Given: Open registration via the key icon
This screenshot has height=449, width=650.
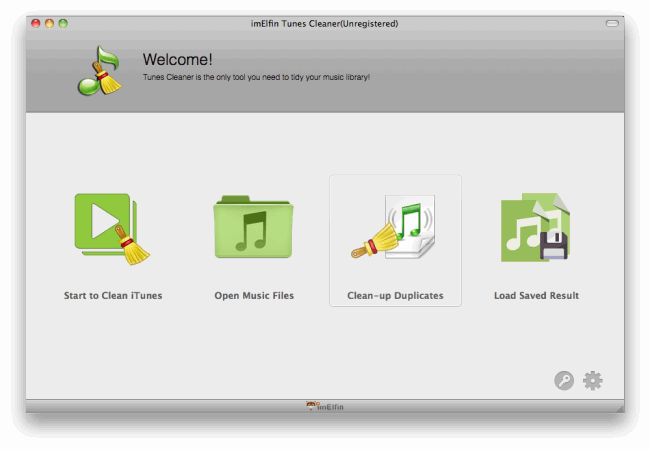Looking at the screenshot, I should 564,380.
